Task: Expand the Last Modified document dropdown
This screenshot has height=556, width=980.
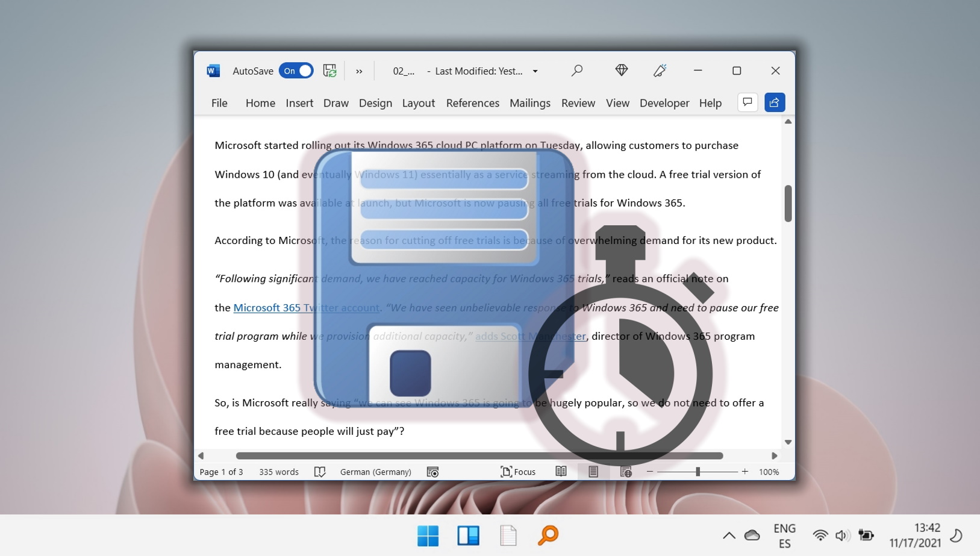Action: tap(535, 71)
